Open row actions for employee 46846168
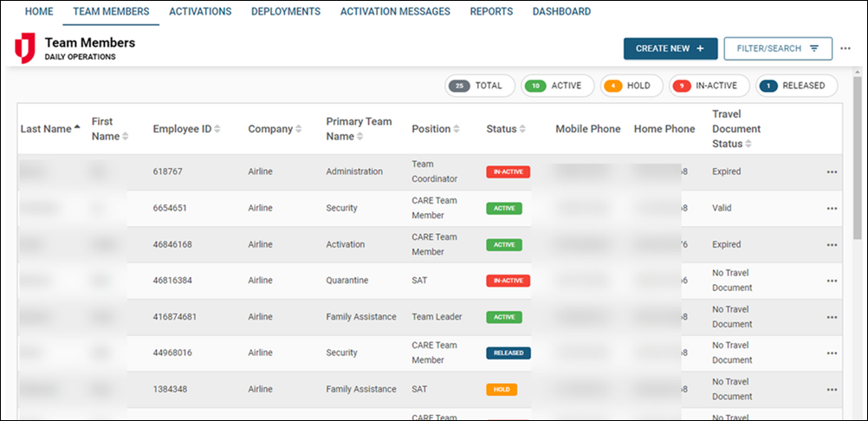868x421 pixels. pos(832,245)
